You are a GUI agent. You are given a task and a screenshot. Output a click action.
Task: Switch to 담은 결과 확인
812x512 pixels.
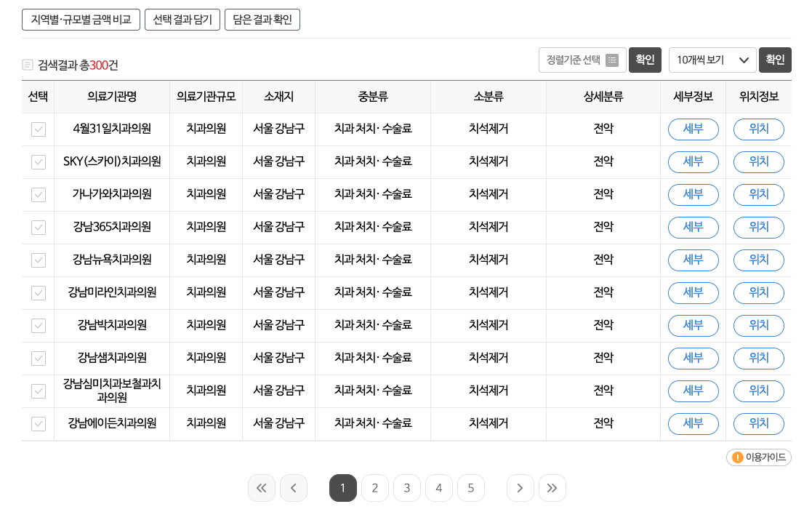pyautogui.click(x=262, y=20)
